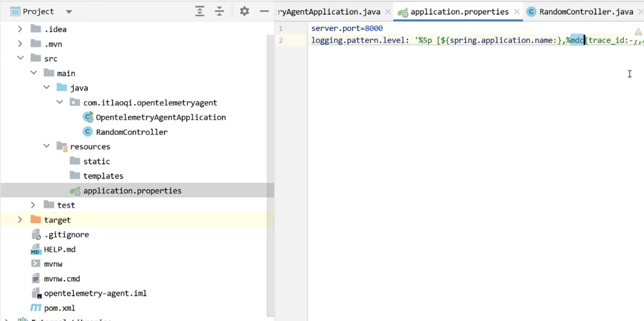Close the AgentApplication.java tab
The image size is (644, 321).
click(388, 12)
